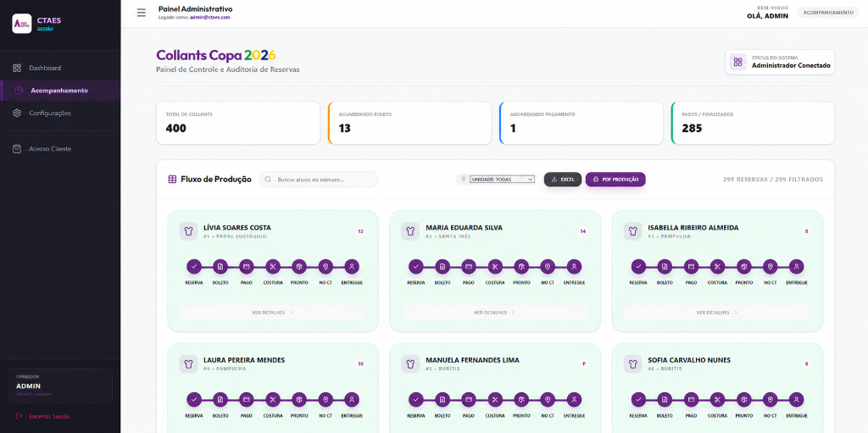The height and width of the screenshot is (433, 868).
Task: Click Laura Pereira Mendes' Costura step
Action: [273, 400]
